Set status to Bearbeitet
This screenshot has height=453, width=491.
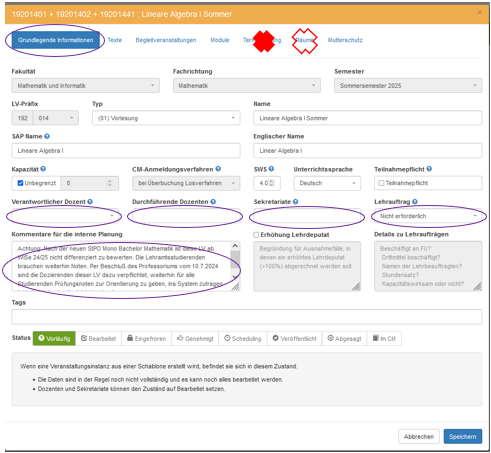[x=99, y=339]
